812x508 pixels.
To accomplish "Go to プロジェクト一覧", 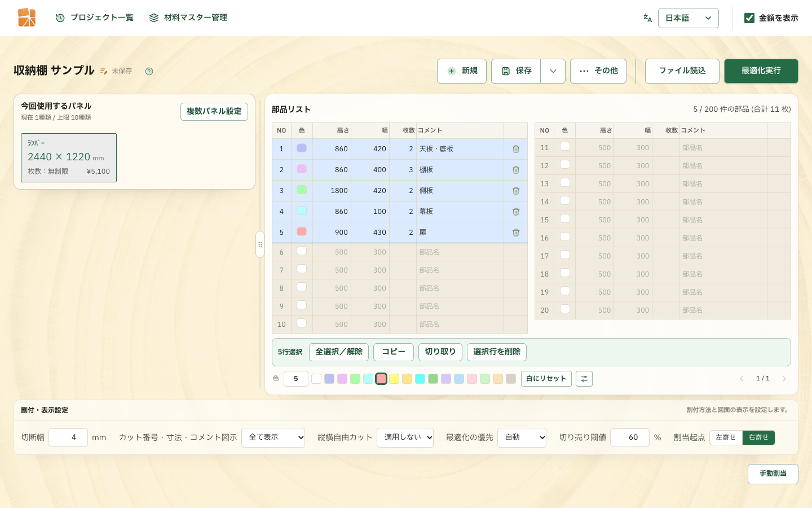I will click(95, 18).
